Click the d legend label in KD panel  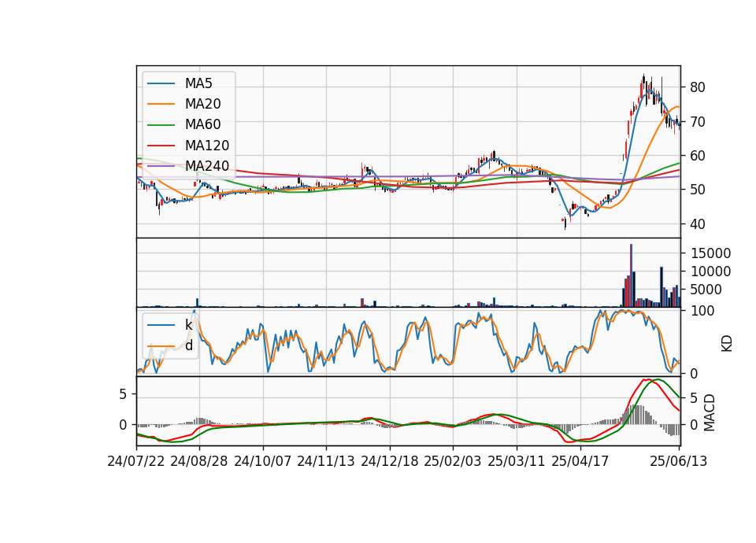coord(189,346)
